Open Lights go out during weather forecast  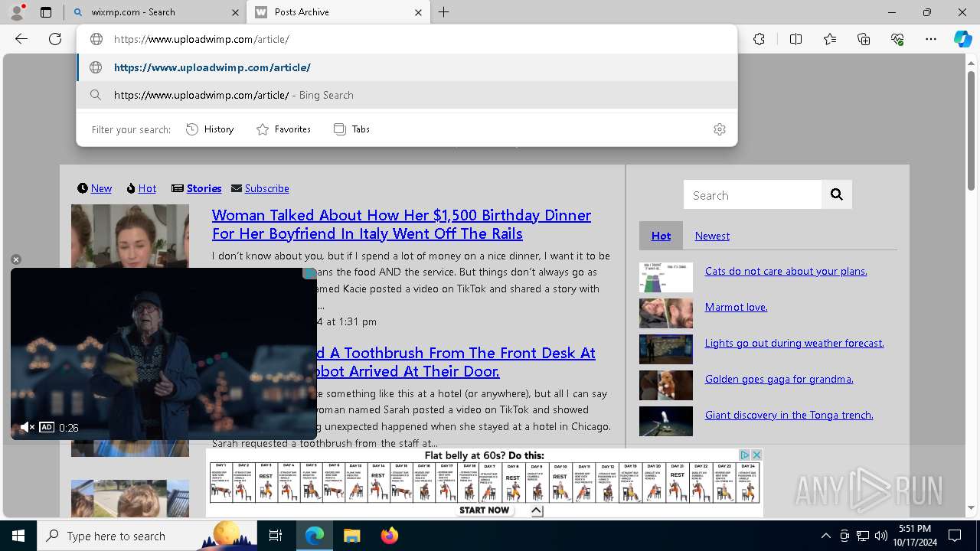click(794, 343)
